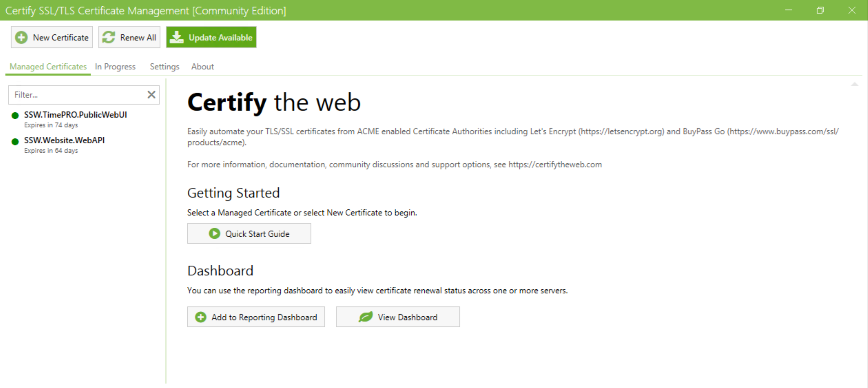
Task: Click the plus icon on Add to Reporting Dashboard
Action: coord(201,317)
